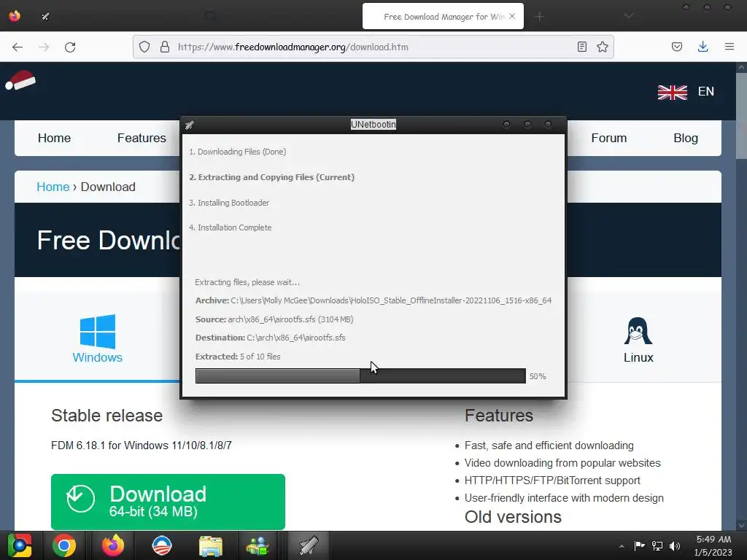
Task: Click the 'Extracted: 5 of 10 files' line
Action: click(238, 357)
